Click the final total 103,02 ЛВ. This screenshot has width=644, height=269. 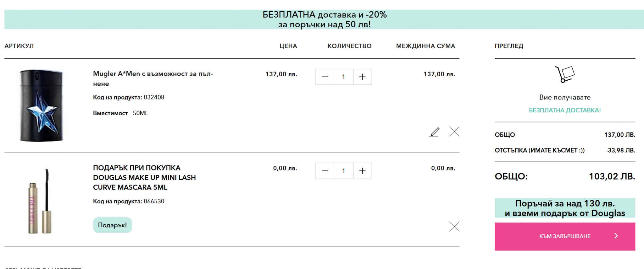(612, 176)
